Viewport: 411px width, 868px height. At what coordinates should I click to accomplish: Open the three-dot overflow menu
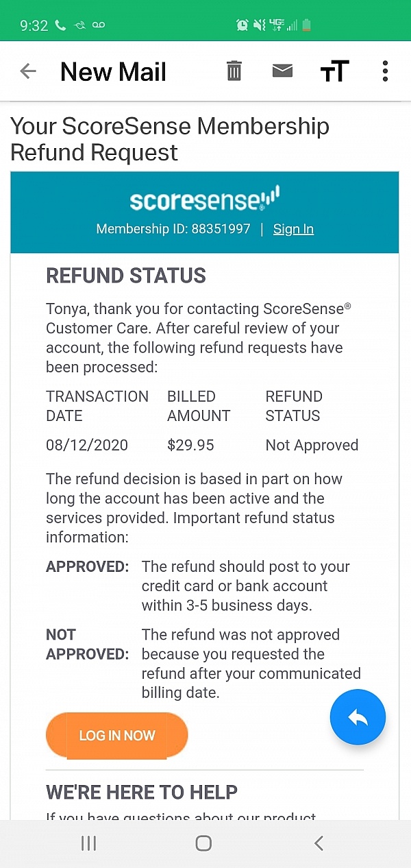[385, 71]
